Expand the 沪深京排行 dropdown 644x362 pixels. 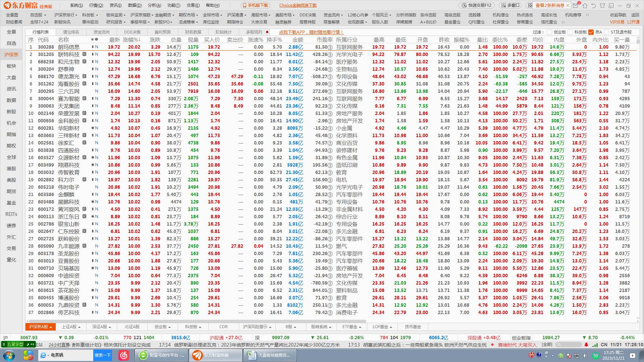[x=76, y=15]
